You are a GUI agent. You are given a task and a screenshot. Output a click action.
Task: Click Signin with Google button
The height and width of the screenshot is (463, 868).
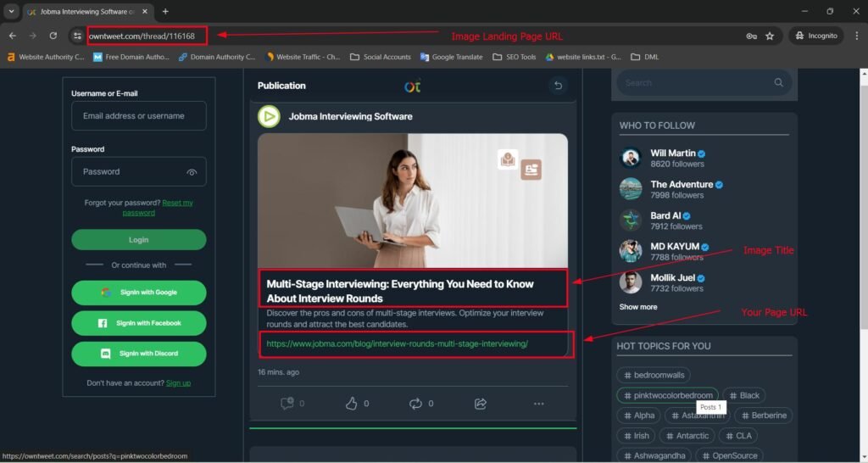click(x=138, y=293)
